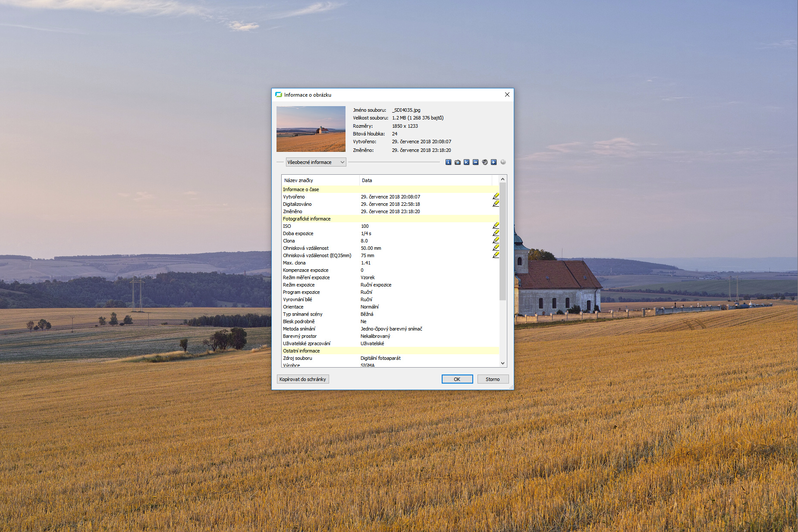The height and width of the screenshot is (532, 798).
Task: Click edit pencil for Clona row
Action: [x=496, y=240]
